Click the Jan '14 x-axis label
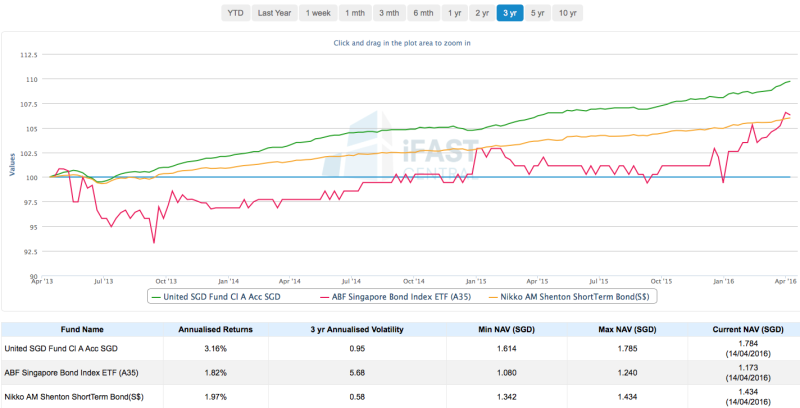The width and height of the screenshot is (800, 408). click(228, 280)
